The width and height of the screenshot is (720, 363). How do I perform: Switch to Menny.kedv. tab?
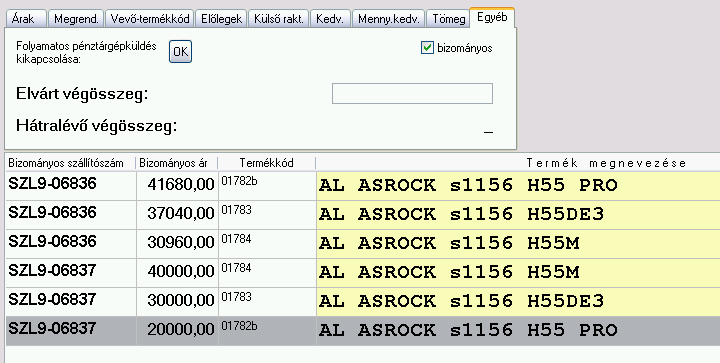point(389,19)
